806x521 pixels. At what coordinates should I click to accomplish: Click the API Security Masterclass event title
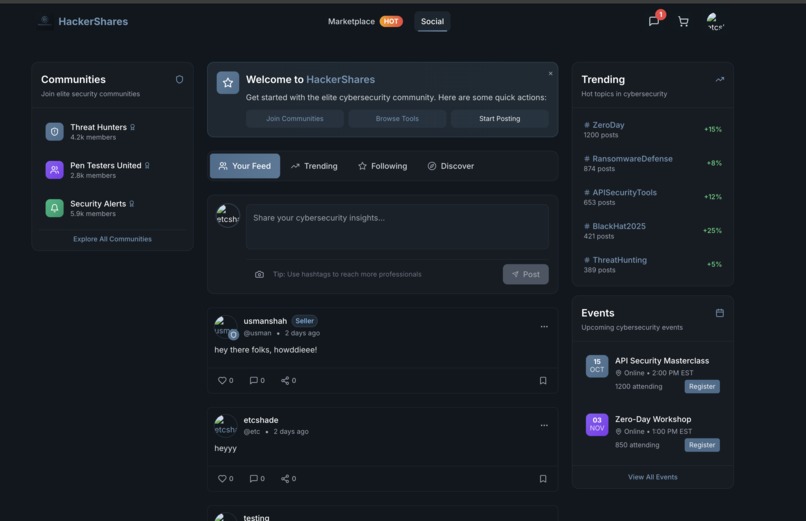point(662,361)
